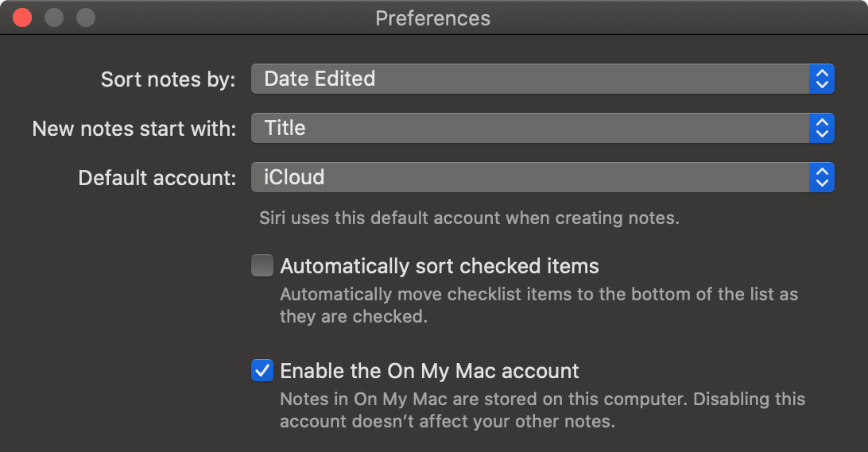This screenshot has height=452, width=868.
Task: Click the grayed-out minimize button
Action: (x=54, y=17)
